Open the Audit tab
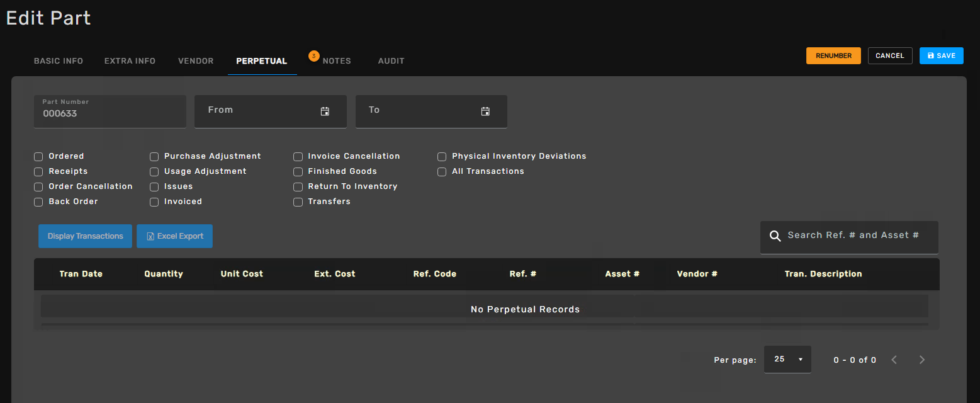Image resolution: width=980 pixels, height=403 pixels. (391, 61)
